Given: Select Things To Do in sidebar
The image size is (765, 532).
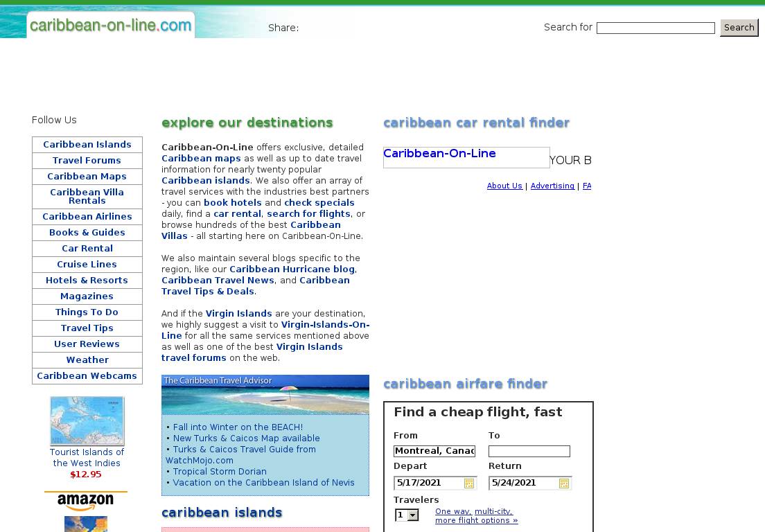Looking at the screenshot, I should point(87,312).
